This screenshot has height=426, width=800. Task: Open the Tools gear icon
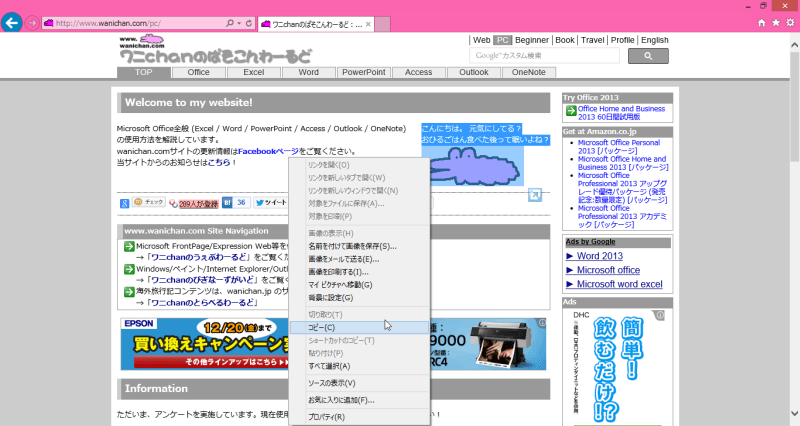coord(790,23)
